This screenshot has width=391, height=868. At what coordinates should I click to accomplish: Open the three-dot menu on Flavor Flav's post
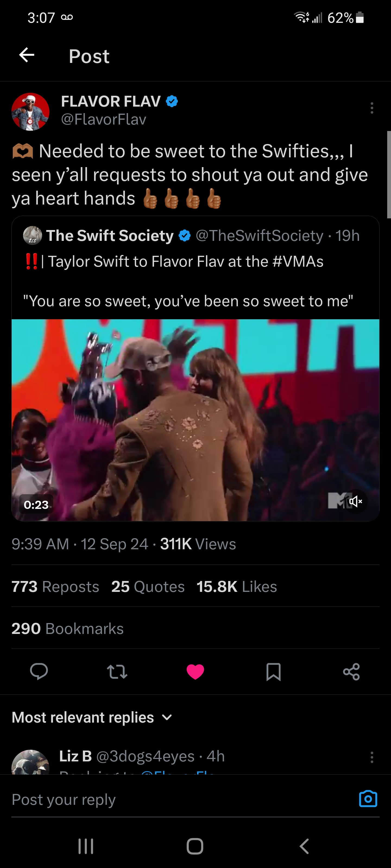(372, 108)
